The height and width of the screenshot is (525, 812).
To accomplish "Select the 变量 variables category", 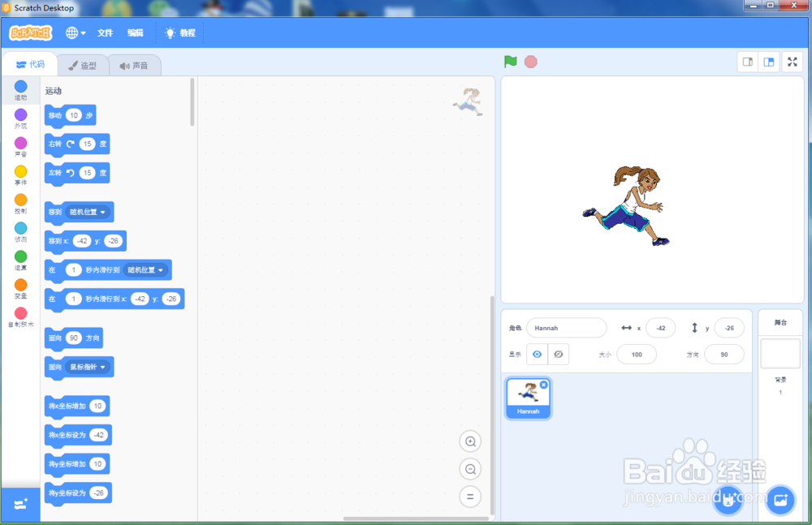I will click(x=21, y=290).
